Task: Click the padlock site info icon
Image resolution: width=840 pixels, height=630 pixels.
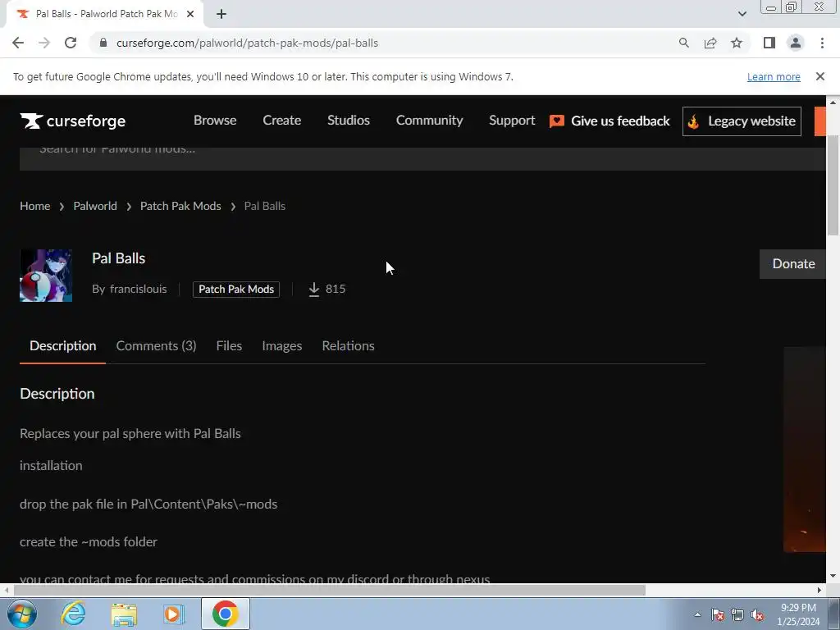Action: (x=103, y=43)
